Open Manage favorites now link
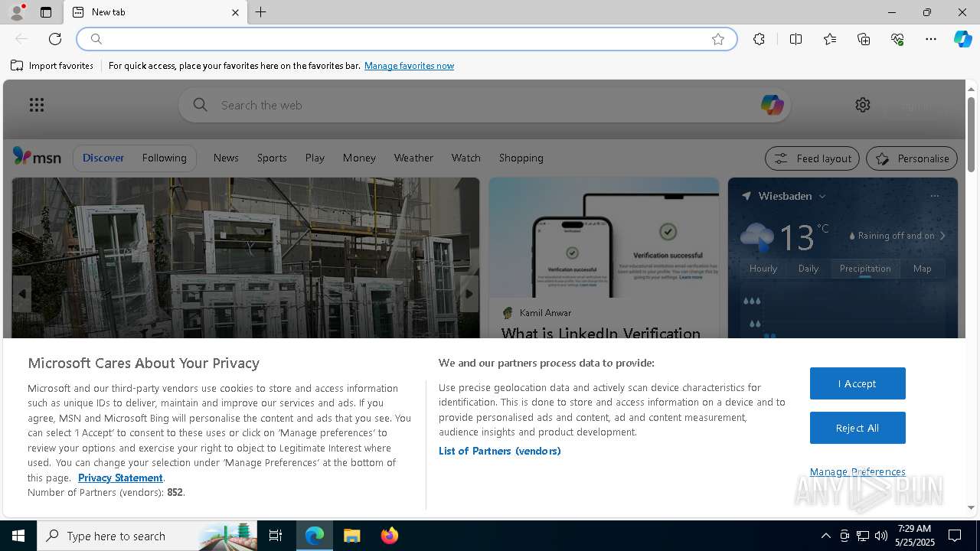The height and width of the screenshot is (551, 980). (409, 66)
